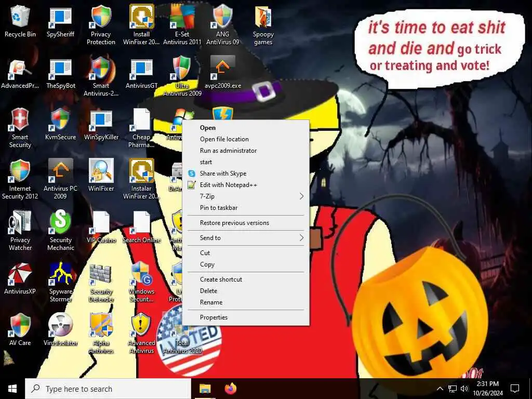The width and height of the screenshot is (532, 399).
Task: Focus the Type here to search box
Action: click(108, 389)
